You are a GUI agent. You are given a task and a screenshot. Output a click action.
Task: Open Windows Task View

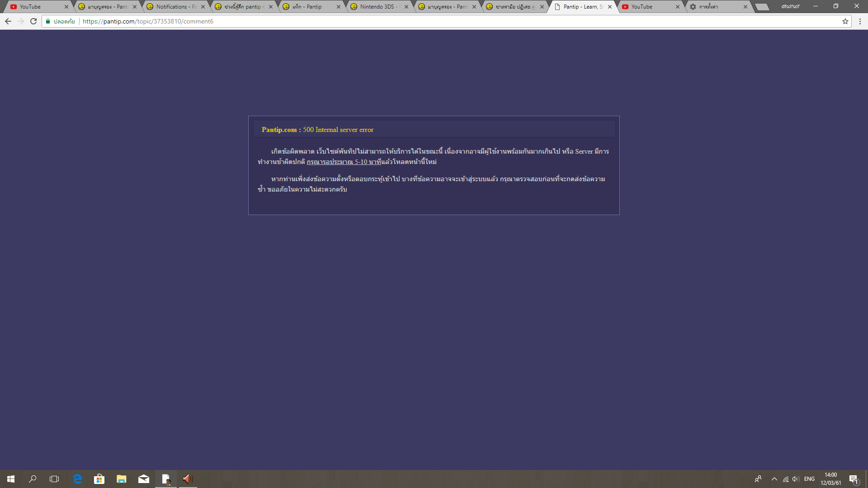(54, 479)
